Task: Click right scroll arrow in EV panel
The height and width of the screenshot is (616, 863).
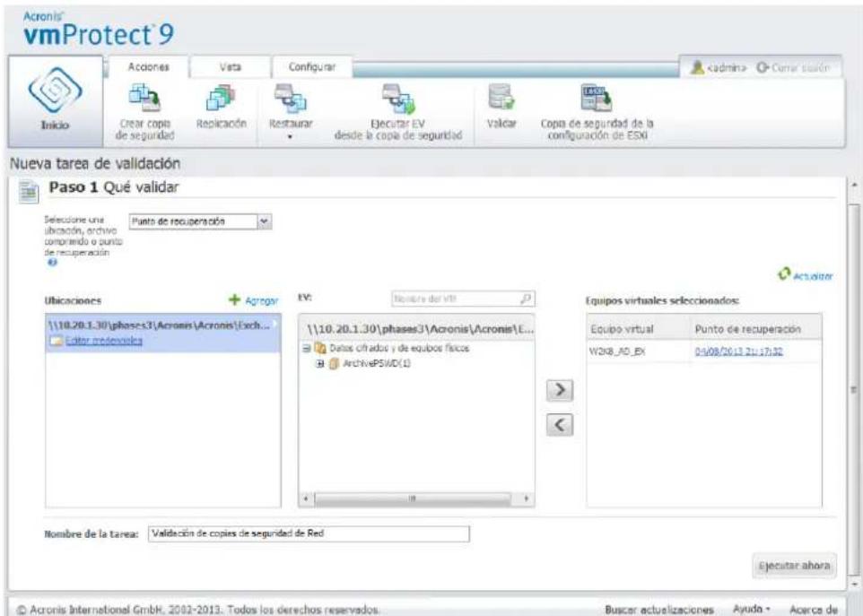Action: [527, 499]
